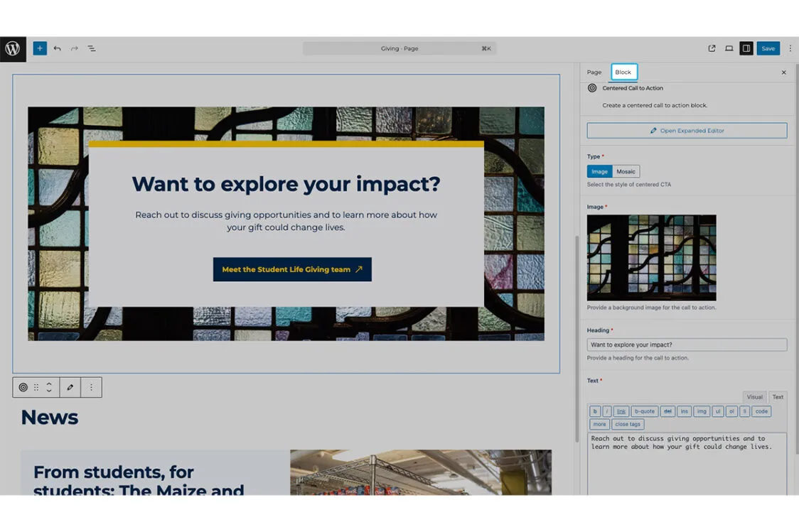Select the Mosaic type option
The height and width of the screenshot is (532, 799).
click(x=626, y=172)
